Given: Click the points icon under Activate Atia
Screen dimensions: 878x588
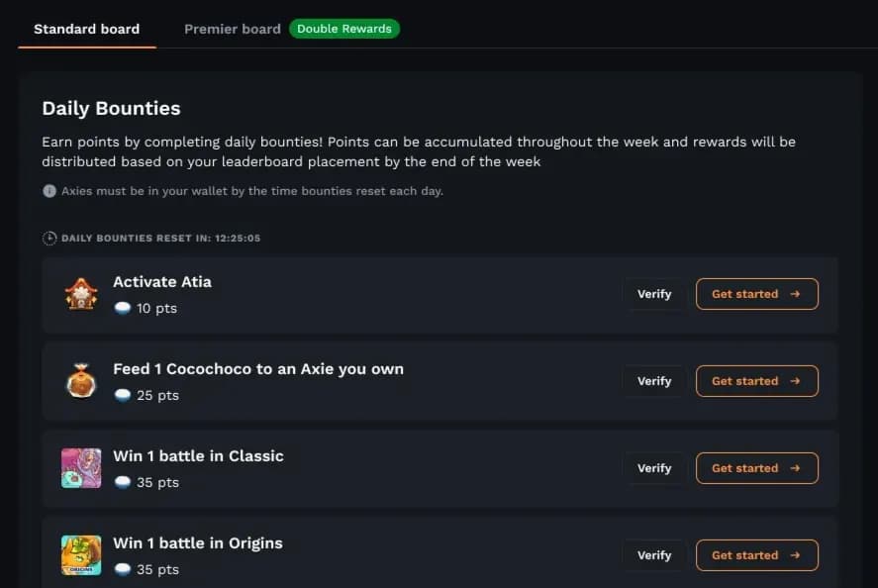Looking at the screenshot, I should pyautogui.click(x=123, y=309).
